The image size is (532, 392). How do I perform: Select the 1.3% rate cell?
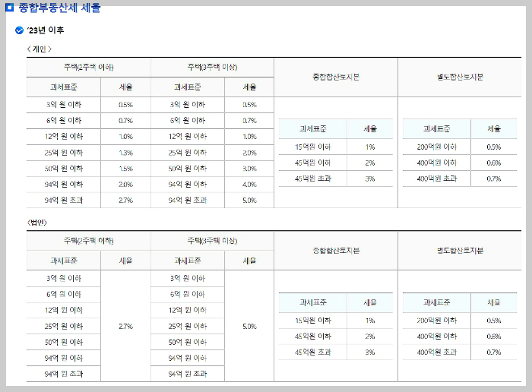(x=125, y=153)
